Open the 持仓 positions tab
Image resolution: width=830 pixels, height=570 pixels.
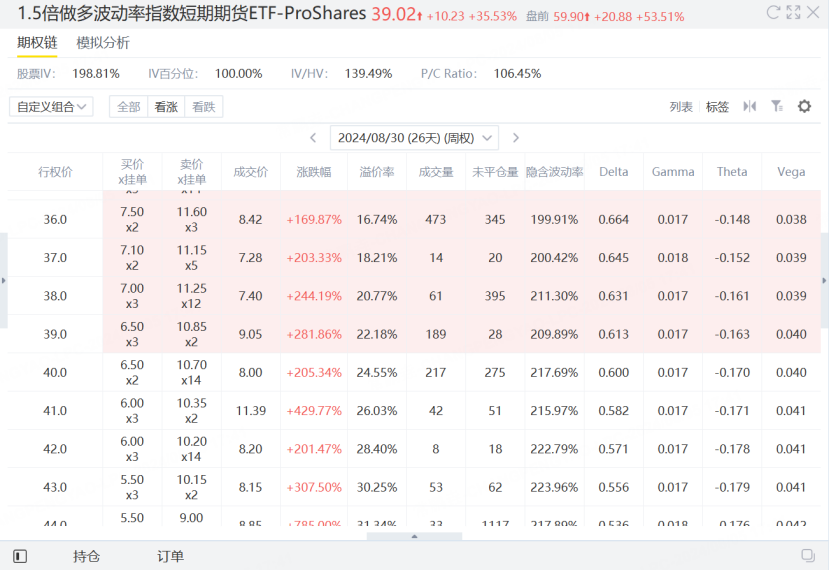pos(86,556)
